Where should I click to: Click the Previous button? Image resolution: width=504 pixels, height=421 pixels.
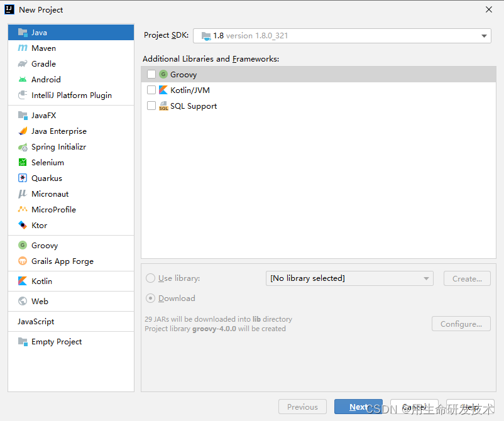coord(302,407)
